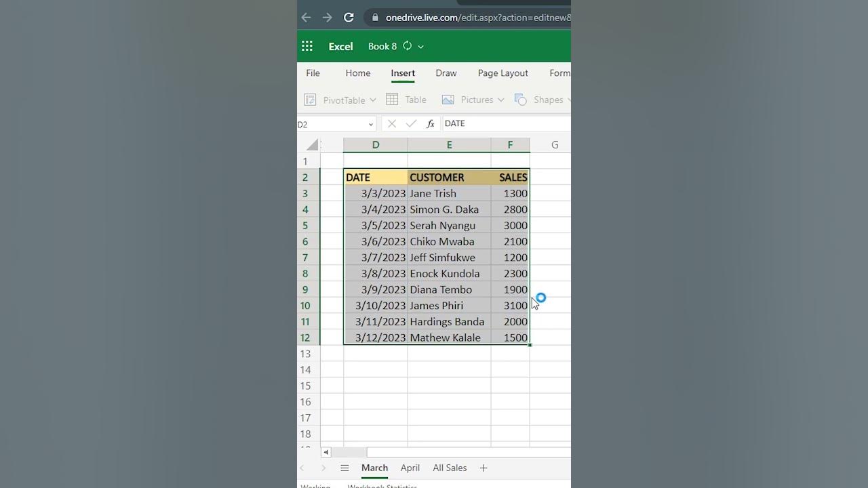Click the horizontal scrollbar left arrow
The image size is (868, 488).
(326, 452)
